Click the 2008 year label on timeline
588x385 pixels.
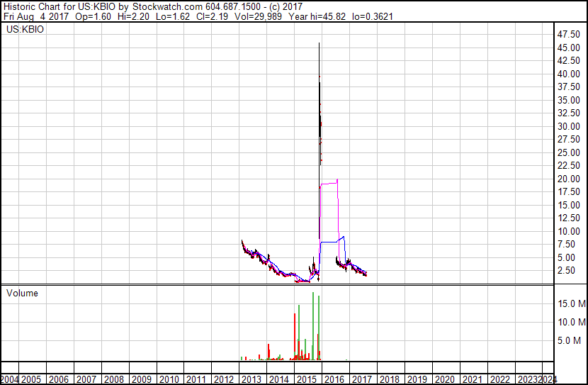pyautogui.click(x=113, y=379)
